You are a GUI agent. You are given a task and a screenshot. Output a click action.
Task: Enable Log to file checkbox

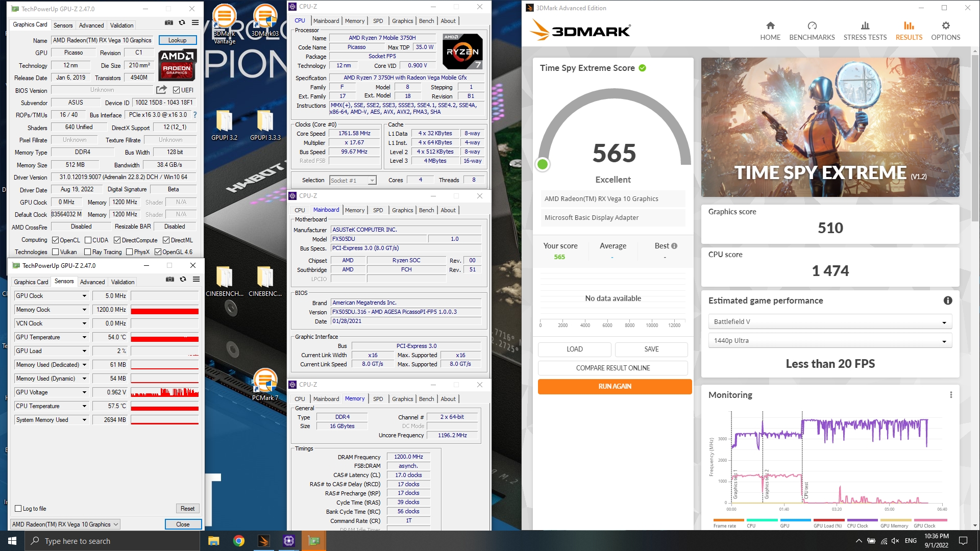(x=18, y=509)
